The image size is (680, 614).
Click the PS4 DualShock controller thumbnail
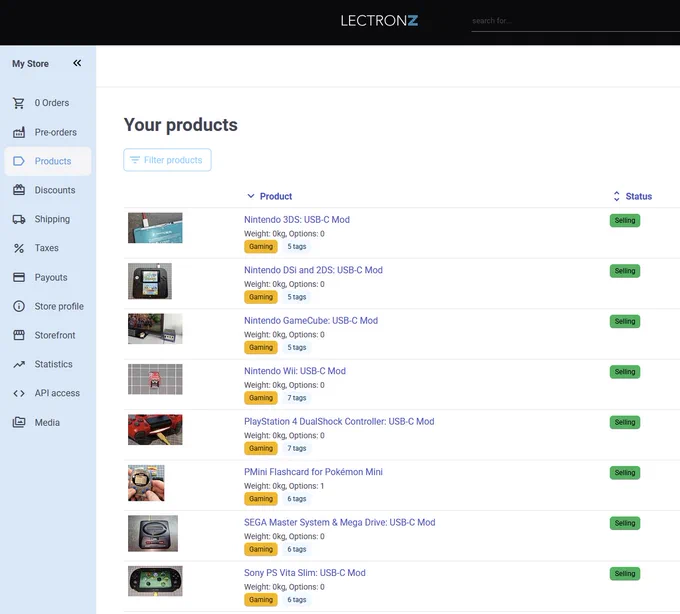point(155,430)
